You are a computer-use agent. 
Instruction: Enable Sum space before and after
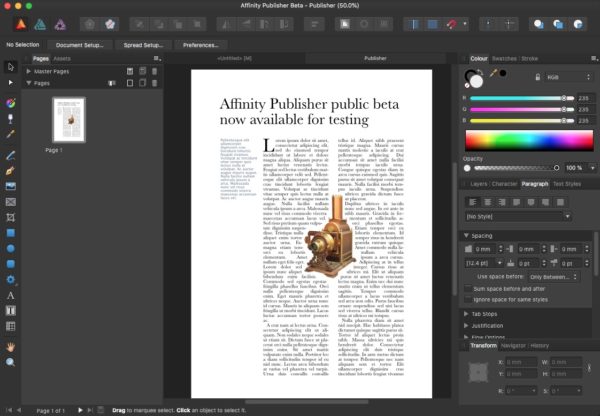coord(468,289)
